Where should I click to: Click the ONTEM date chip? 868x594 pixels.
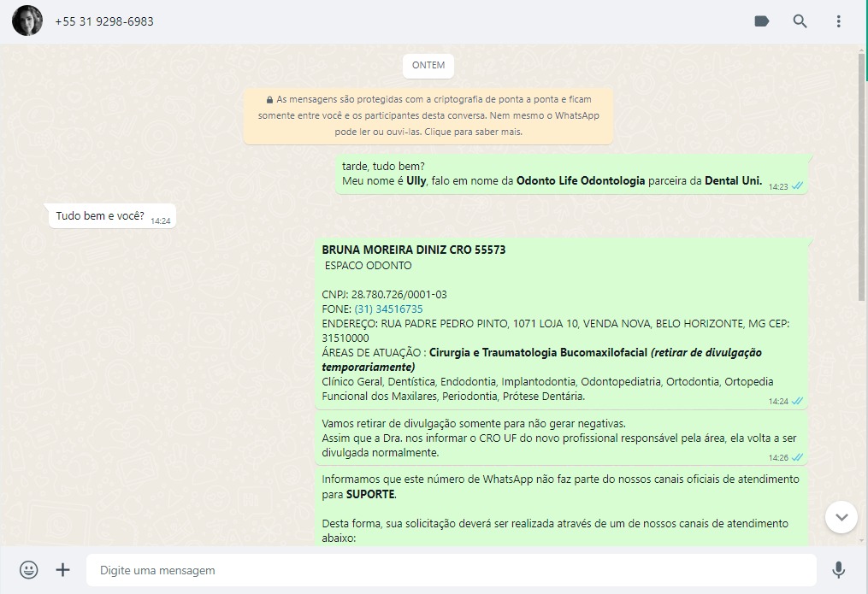(428, 65)
